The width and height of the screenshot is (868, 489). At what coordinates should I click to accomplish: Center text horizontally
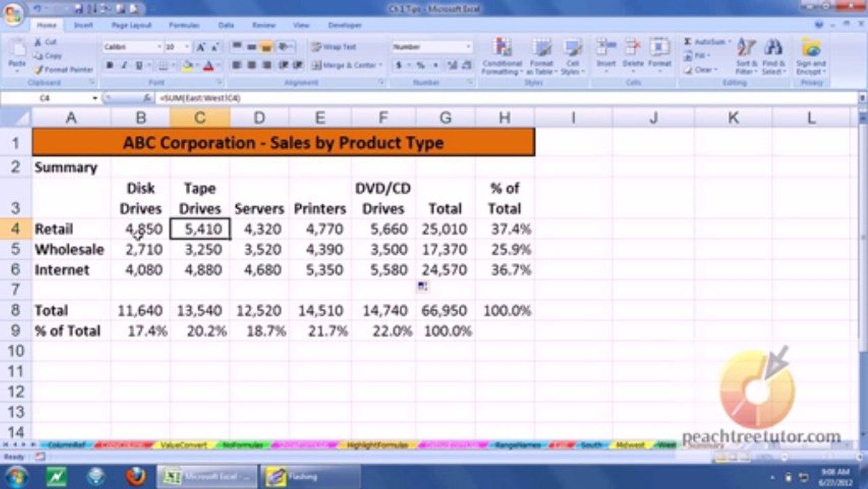tap(252, 65)
